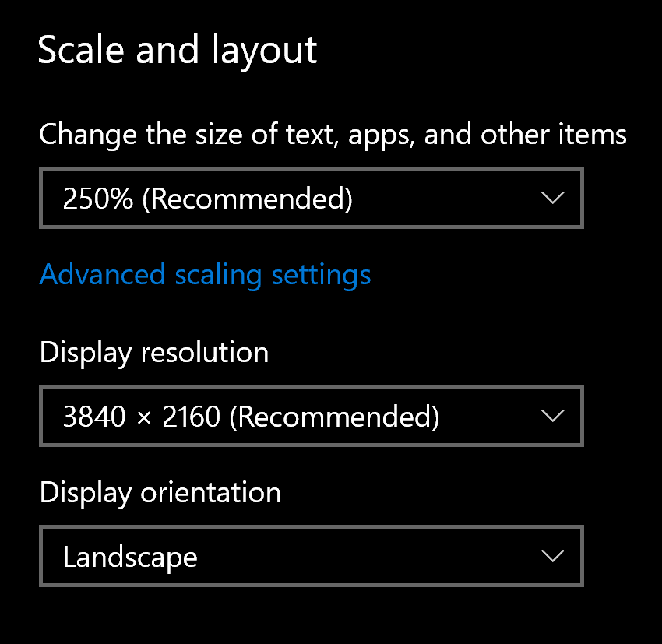Click the "Scale and layout" heading
The height and width of the screenshot is (644, 662).
coord(178,51)
